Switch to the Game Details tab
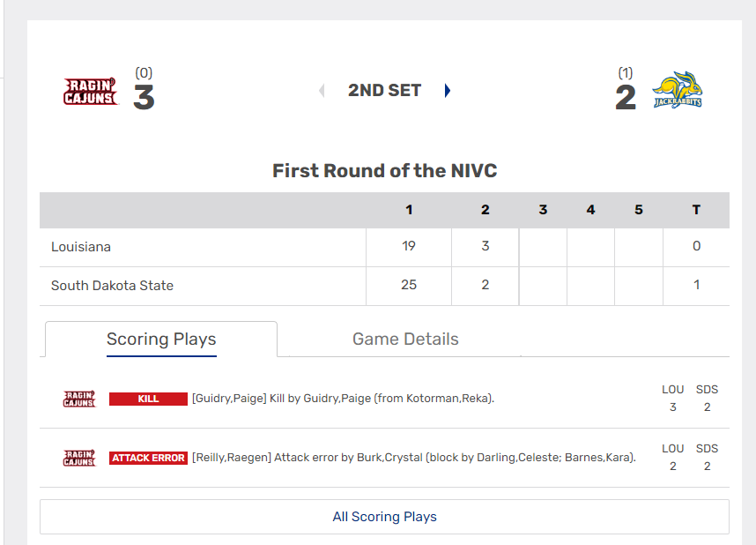The image size is (756, 545). [405, 340]
